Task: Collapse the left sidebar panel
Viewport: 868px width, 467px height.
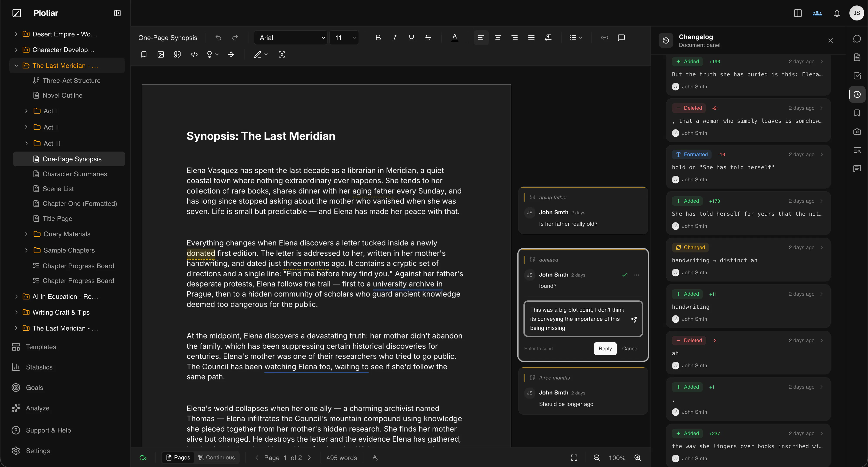Action: coord(117,13)
